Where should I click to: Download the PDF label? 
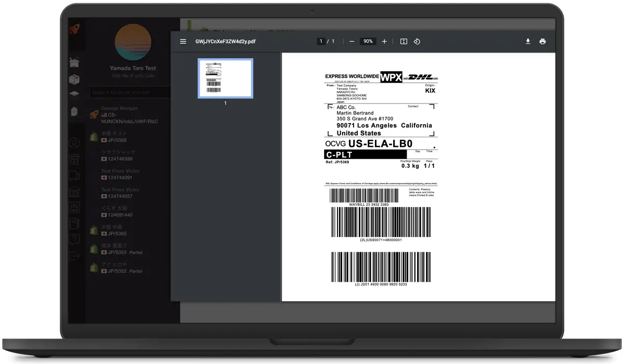528,41
